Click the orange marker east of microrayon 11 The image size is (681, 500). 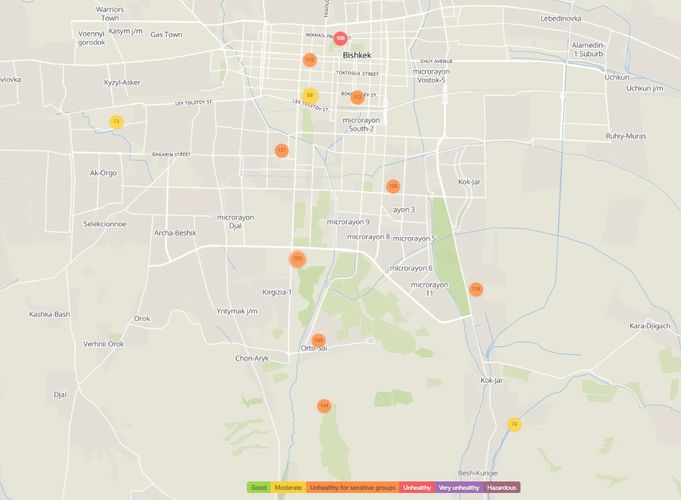click(476, 288)
